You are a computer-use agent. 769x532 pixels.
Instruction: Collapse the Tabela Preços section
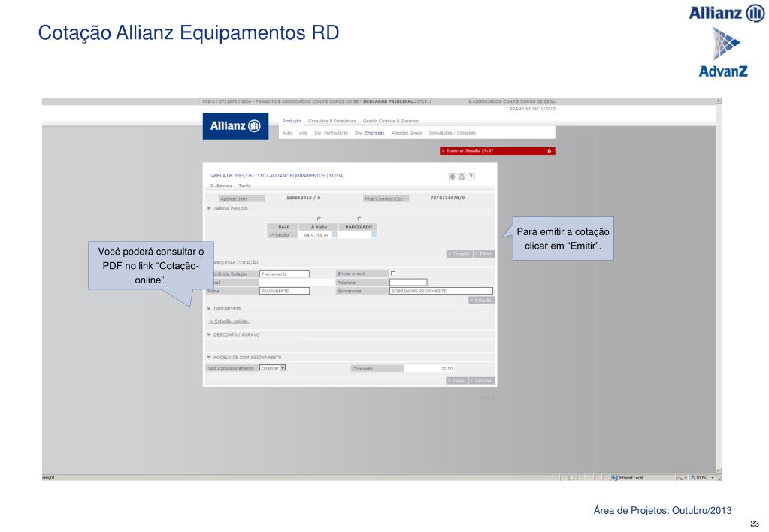209,208
